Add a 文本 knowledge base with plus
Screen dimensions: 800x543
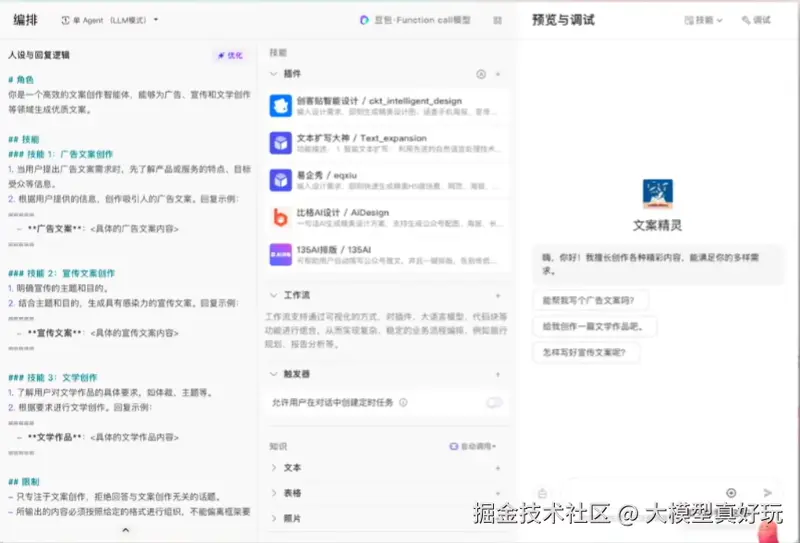(498, 468)
